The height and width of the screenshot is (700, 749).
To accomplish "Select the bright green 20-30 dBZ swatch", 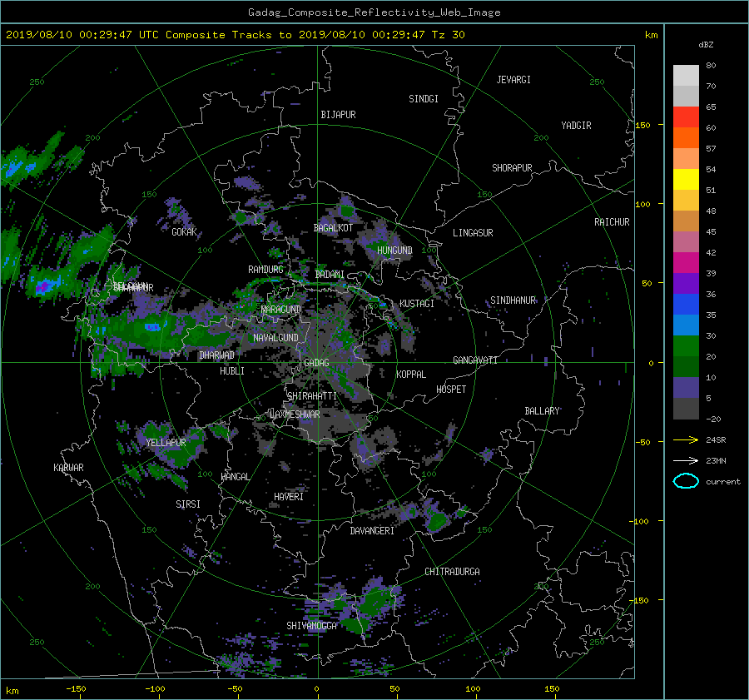I will click(686, 345).
